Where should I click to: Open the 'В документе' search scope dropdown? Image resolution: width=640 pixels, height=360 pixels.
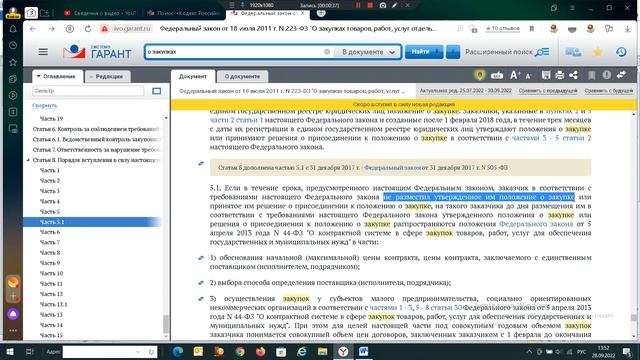[x=368, y=52]
